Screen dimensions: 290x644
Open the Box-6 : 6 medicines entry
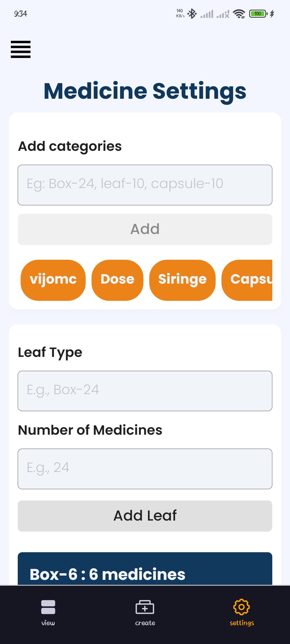point(145,572)
